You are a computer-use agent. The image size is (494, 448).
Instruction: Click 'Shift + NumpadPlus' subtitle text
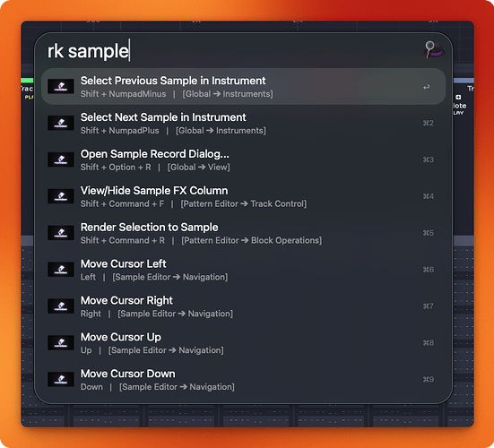(120, 131)
